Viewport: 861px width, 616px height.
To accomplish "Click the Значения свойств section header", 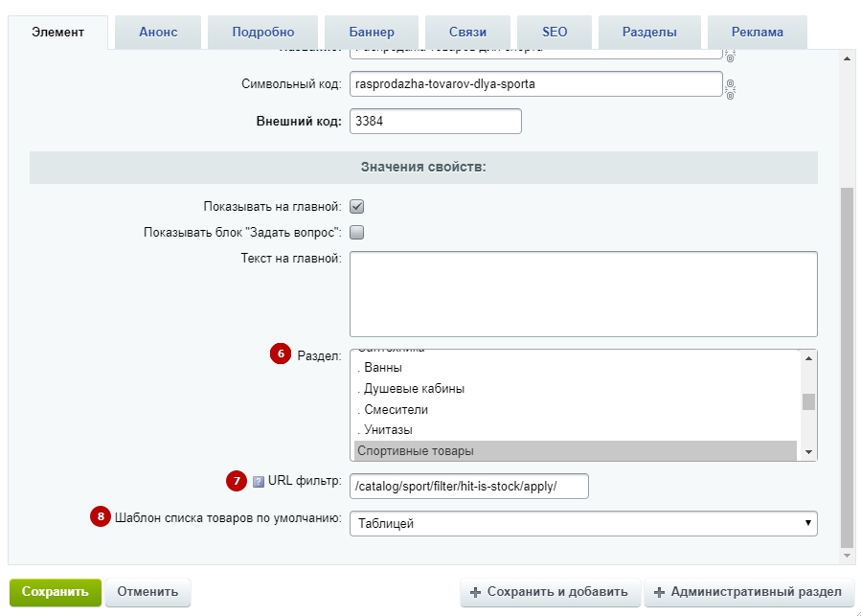I will 423,167.
